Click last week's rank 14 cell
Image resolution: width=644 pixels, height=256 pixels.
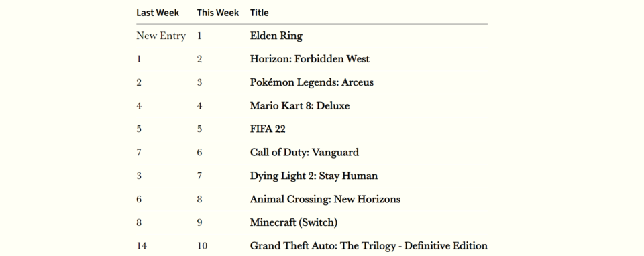(142, 246)
